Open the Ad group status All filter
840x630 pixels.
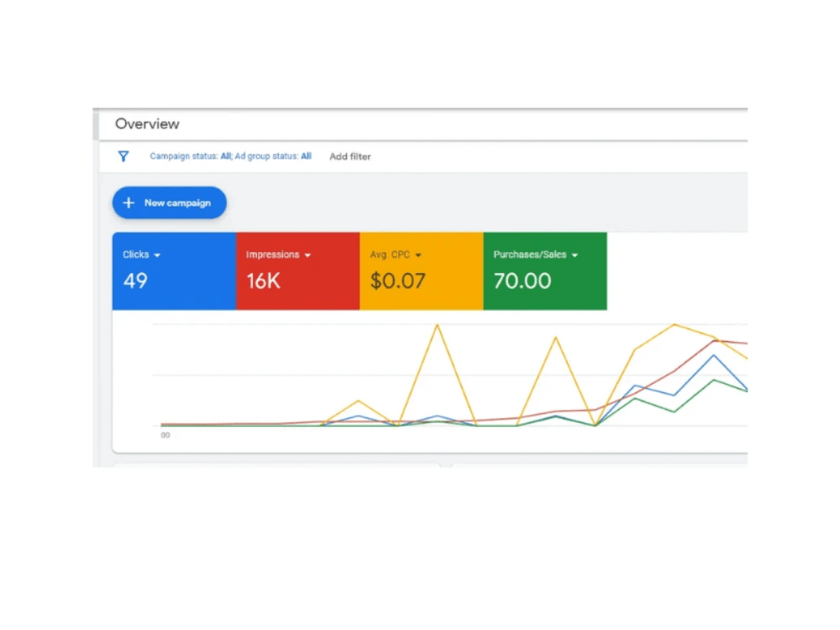[273, 156]
